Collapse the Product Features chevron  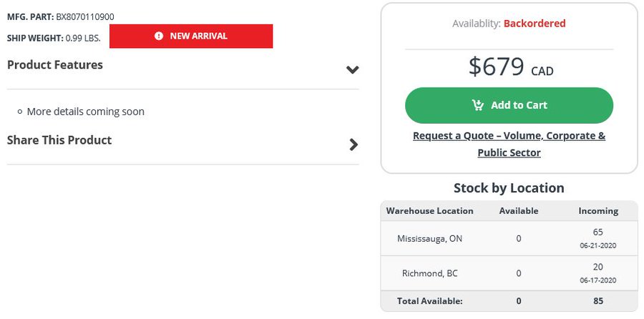pyautogui.click(x=352, y=69)
